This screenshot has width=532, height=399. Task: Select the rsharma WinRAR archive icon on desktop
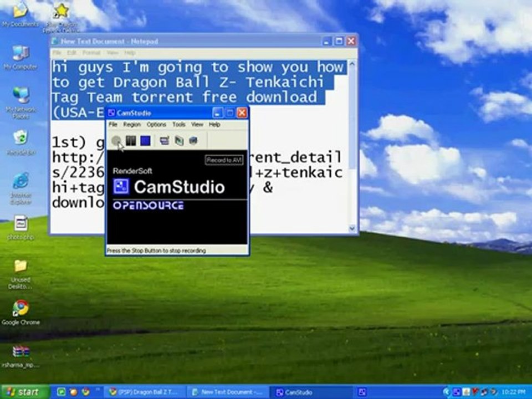click(21, 356)
